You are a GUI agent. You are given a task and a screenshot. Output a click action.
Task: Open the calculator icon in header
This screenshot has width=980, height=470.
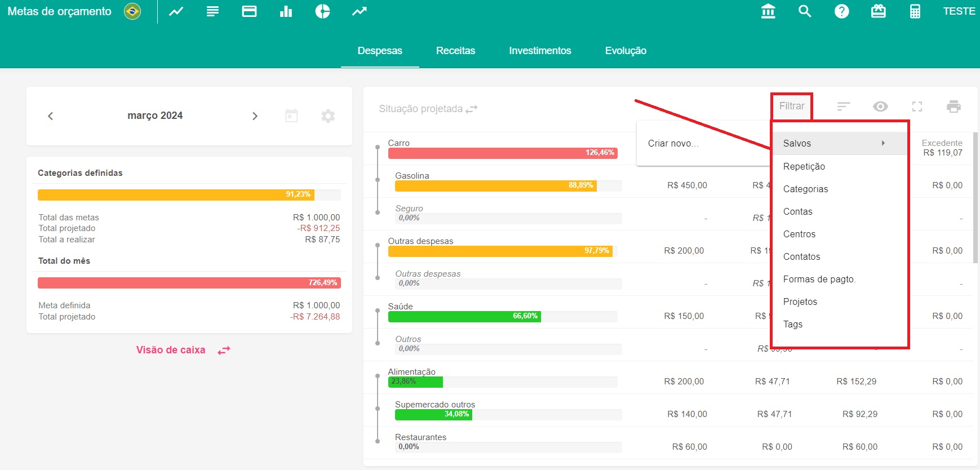tap(915, 11)
